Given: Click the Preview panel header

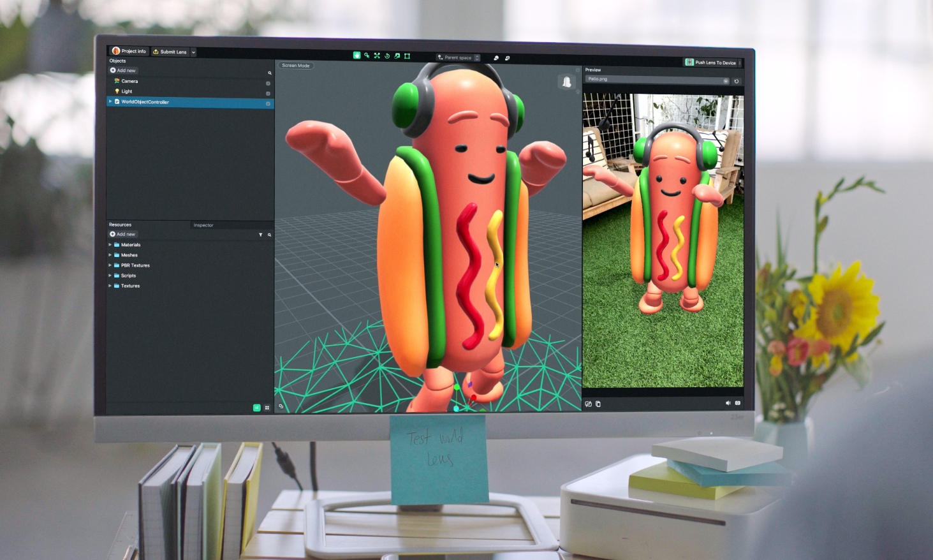Looking at the screenshot, I should click(593, 70).
